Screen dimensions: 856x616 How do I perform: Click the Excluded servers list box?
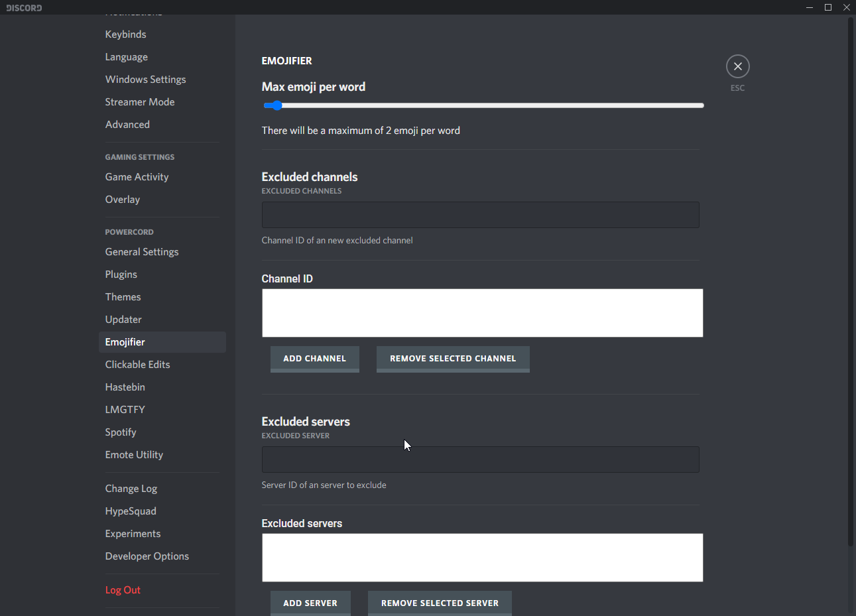(482, 558)
